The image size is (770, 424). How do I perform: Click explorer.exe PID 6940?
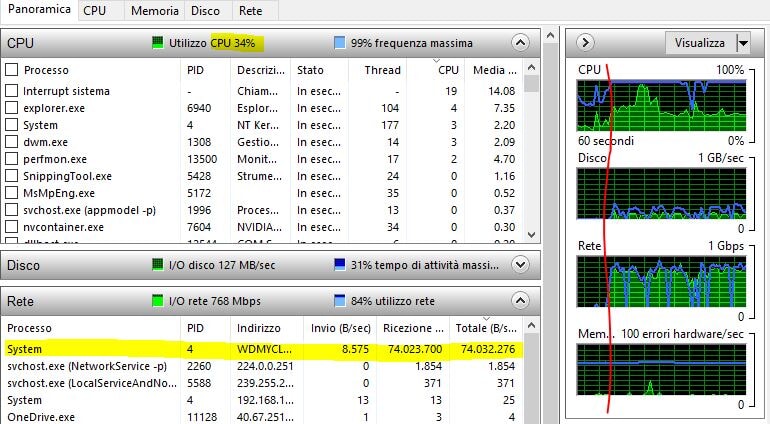(x=199, y=108)
